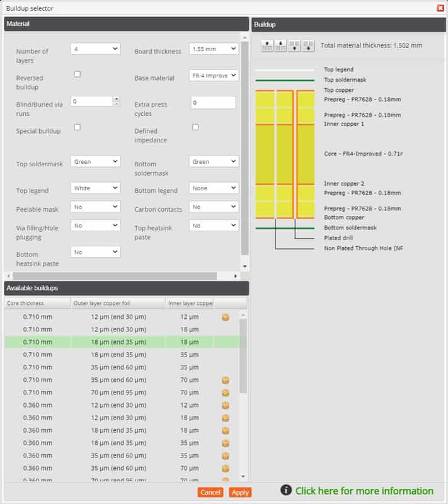Click the third Buildup toolbar icon with down arrow
Viewport: 448px width, 504px height.
point(294,45)
